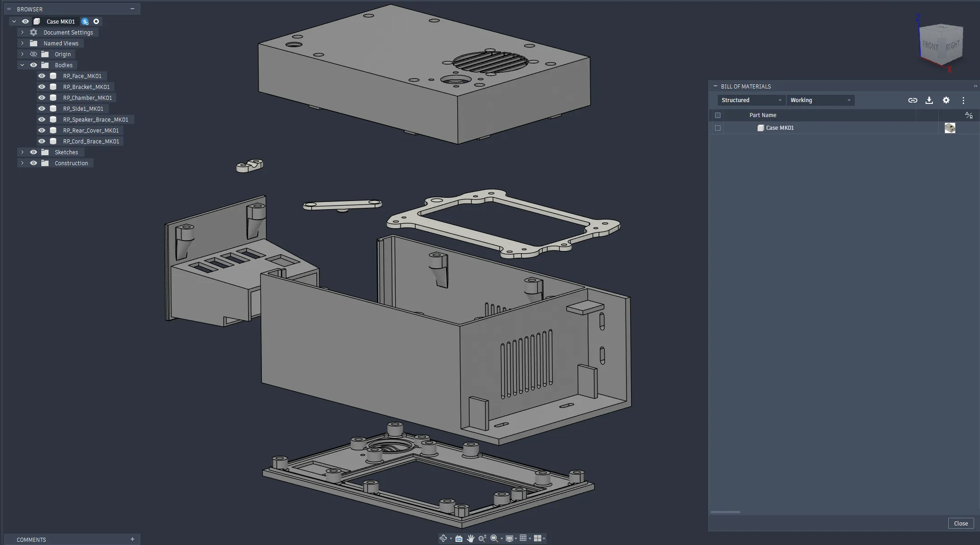Click the RP_Chamber_MK01 body icon
Viewport: 980px width, 545px height.
point(53,98)
